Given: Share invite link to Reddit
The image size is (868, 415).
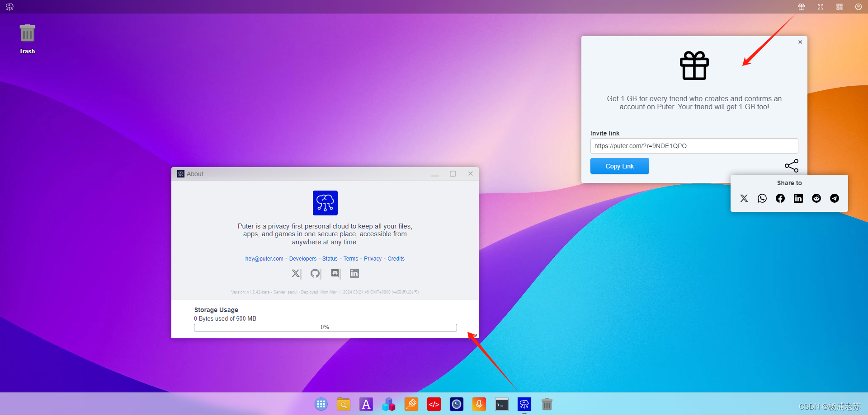Looking at the screenshot, I should (816, 198).
